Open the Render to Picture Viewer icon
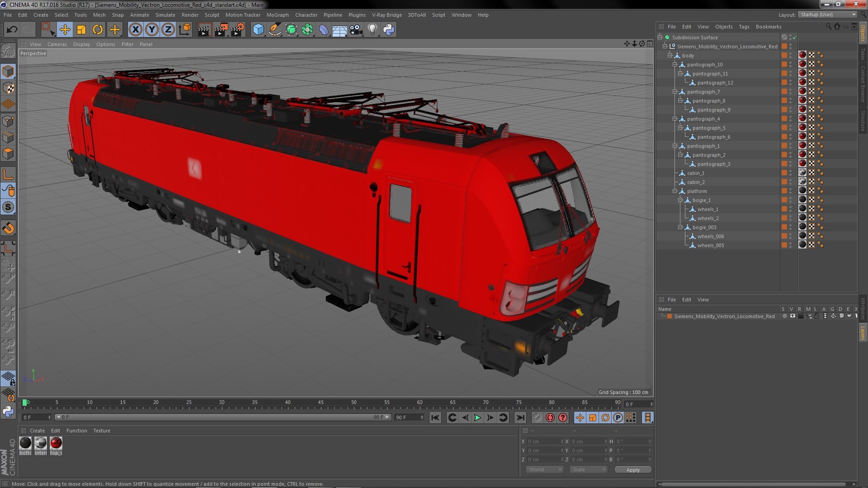Image resolution: width=868 pixels, height=488 pixels. pyautogui.click(x=221, y=30)
